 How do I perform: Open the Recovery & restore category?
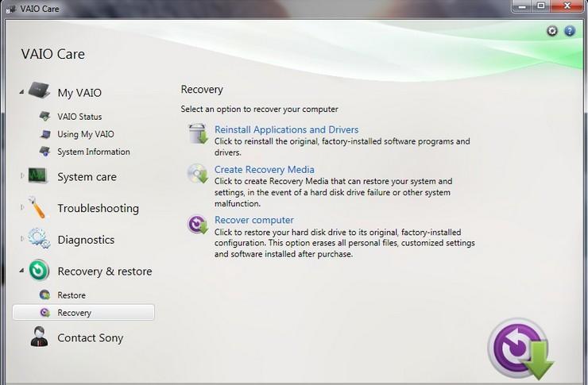[x=105, y=271]
